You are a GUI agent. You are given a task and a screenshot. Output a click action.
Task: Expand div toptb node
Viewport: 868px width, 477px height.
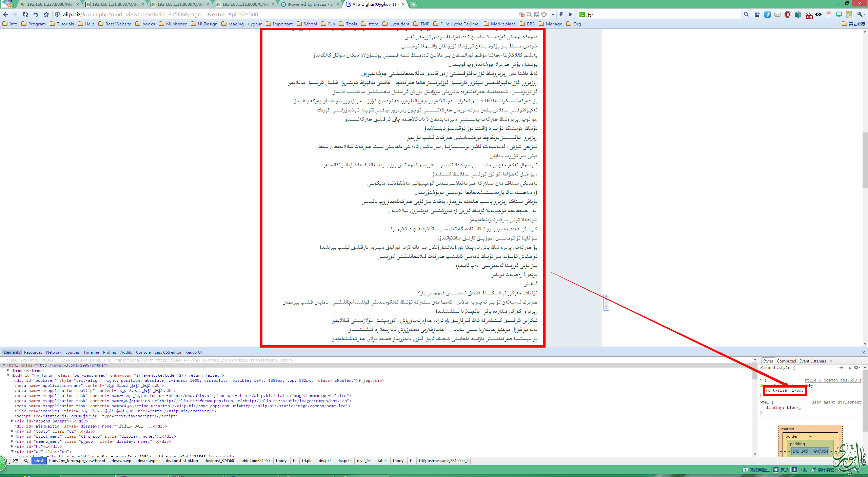tap(12, 431)
